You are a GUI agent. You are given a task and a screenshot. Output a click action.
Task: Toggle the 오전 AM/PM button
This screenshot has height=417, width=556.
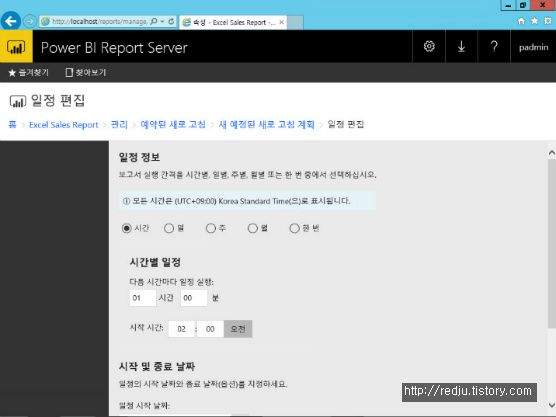coord(238,329)
